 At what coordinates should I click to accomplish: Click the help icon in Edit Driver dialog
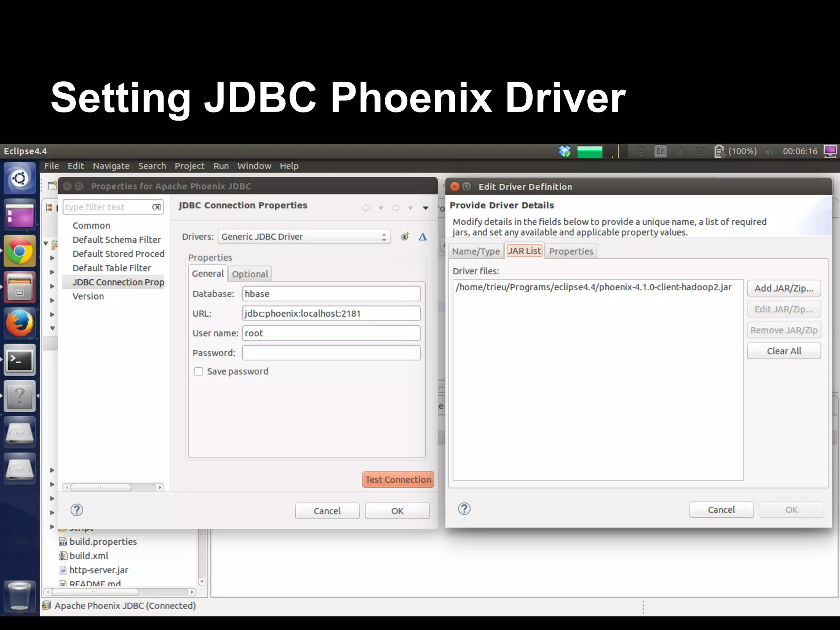coord(464,509)
